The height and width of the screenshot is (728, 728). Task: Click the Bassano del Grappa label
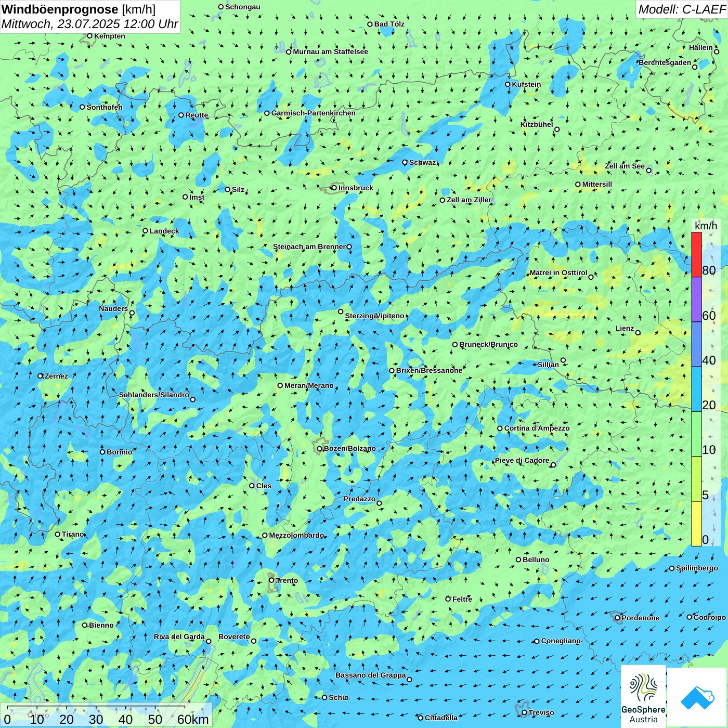(x=371, y=675)
